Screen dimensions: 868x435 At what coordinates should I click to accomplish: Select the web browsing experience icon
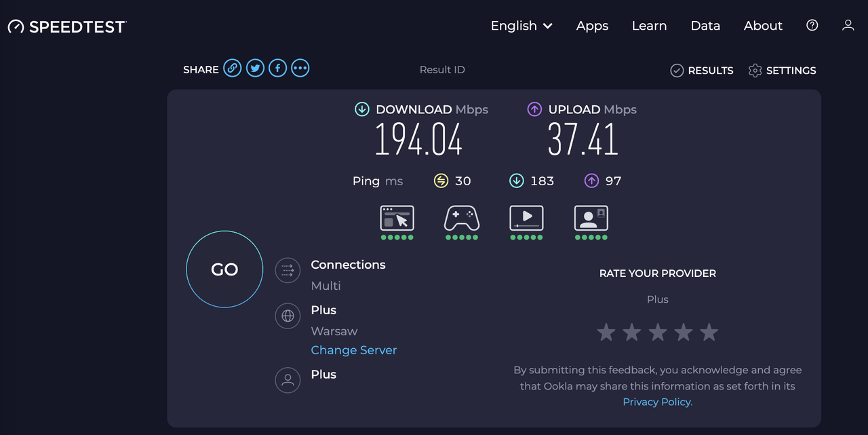397,218
